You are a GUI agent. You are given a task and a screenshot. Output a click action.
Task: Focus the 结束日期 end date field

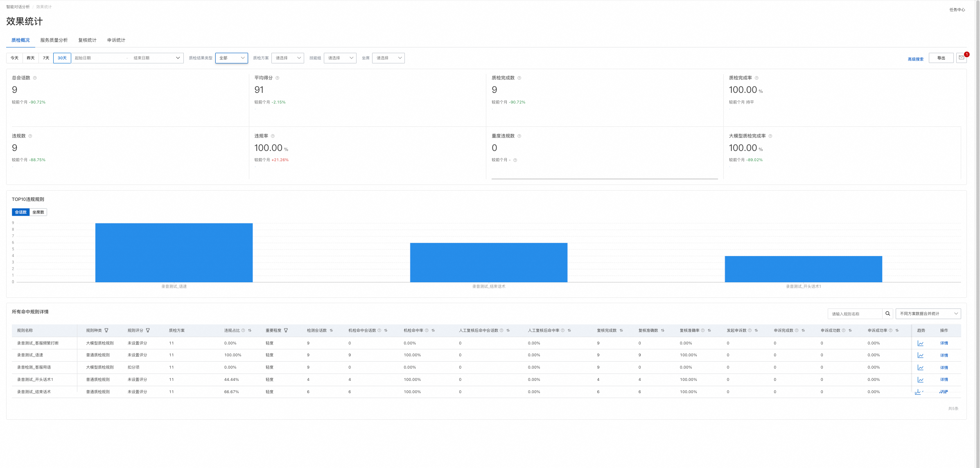[x=151, y=58]
